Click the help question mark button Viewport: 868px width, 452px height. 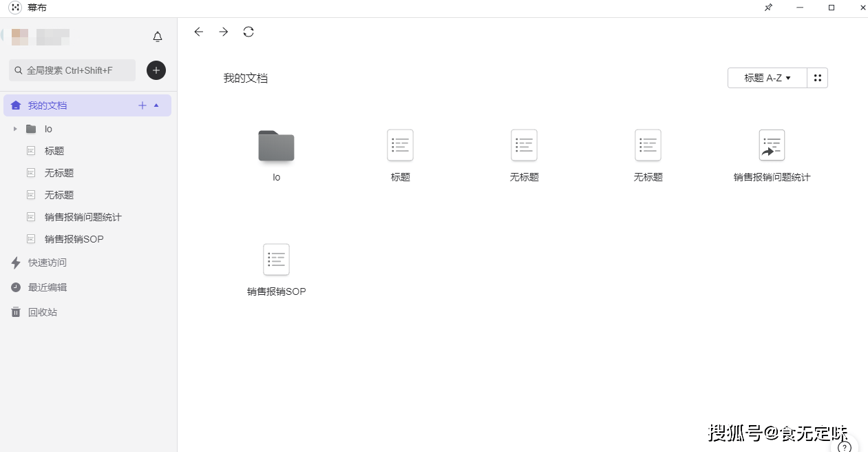[845, 446]
